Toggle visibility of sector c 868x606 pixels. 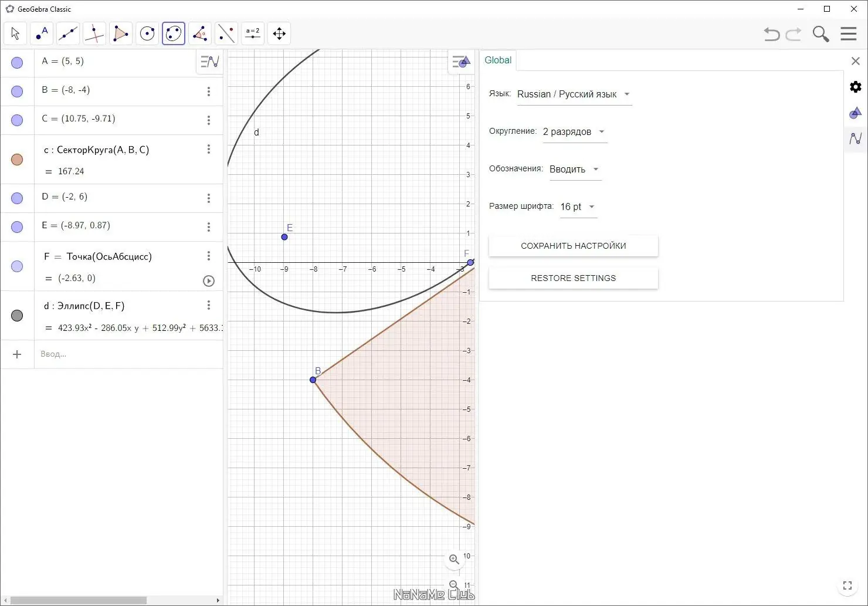[17, 160]
